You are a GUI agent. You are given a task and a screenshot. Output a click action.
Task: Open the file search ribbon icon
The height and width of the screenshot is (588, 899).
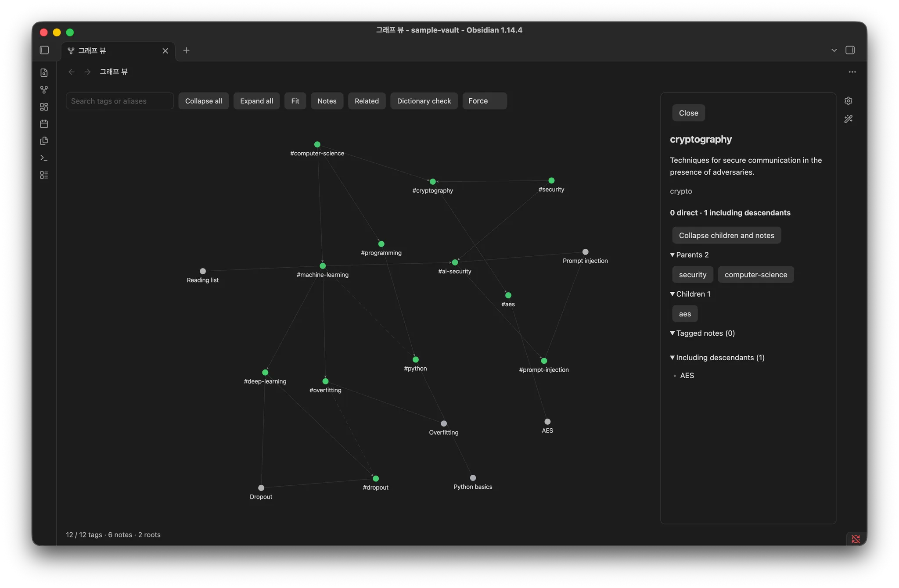tap(44, 73)
